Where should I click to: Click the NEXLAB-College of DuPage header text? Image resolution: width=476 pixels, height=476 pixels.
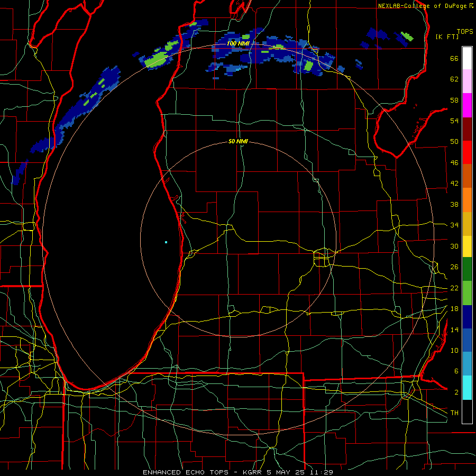(x=425, y=6)
